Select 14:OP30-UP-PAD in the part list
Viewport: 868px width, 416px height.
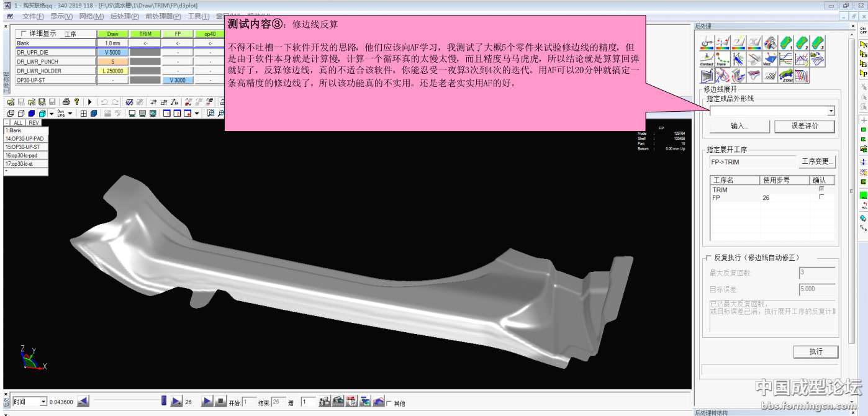25,138
